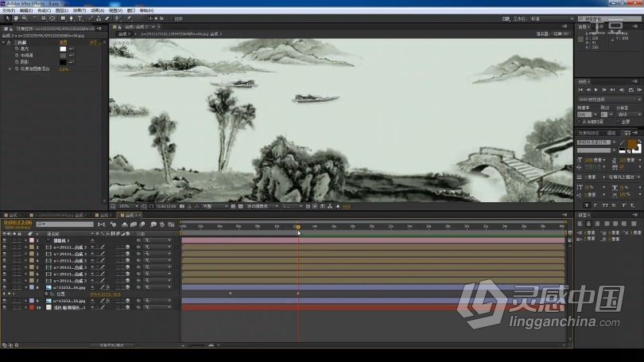Expand layer 2 properties in timeline
This screenshot has width=644, height=362.
(x=25, y=247)
